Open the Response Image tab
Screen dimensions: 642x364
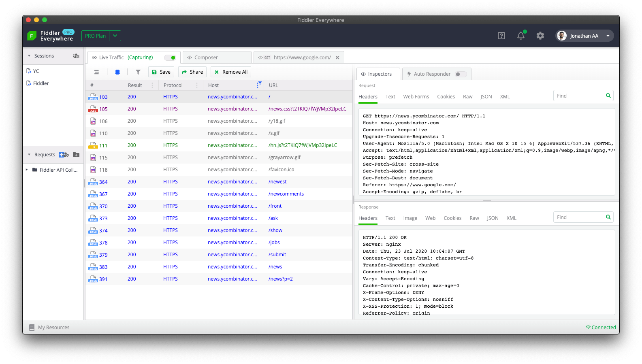(410, 218)
